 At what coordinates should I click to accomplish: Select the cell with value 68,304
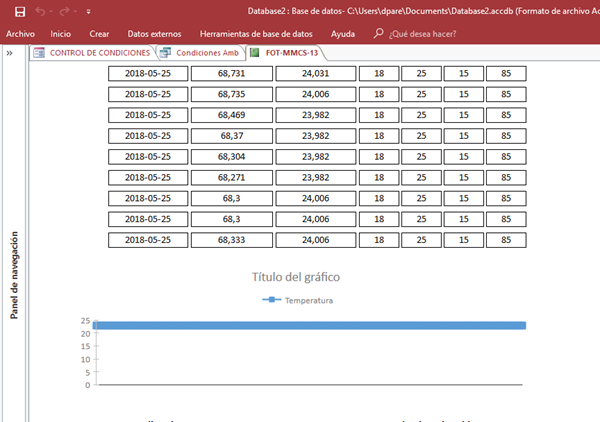click(232, 156)
